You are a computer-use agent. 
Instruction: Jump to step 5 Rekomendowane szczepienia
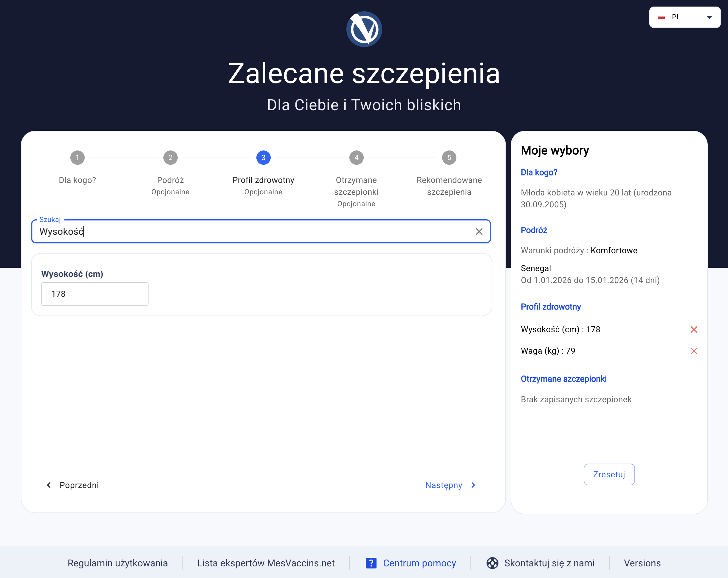(x=449, y=158)
